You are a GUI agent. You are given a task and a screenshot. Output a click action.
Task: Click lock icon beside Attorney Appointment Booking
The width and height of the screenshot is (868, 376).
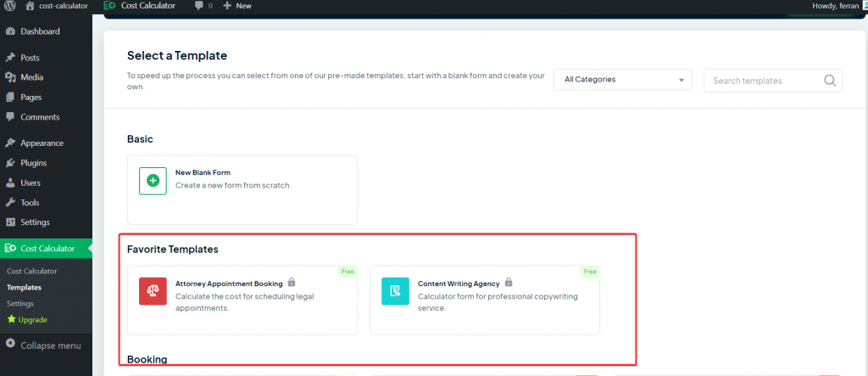pyautogui.click(x=292, y=283)
